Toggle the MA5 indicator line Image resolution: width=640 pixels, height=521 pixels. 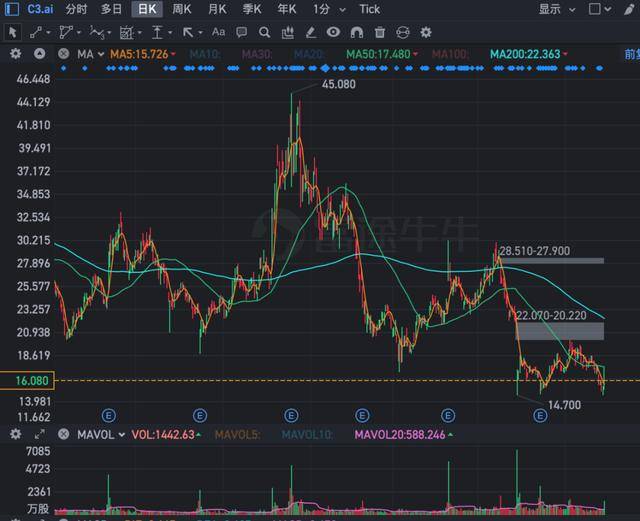coord(140,53)
